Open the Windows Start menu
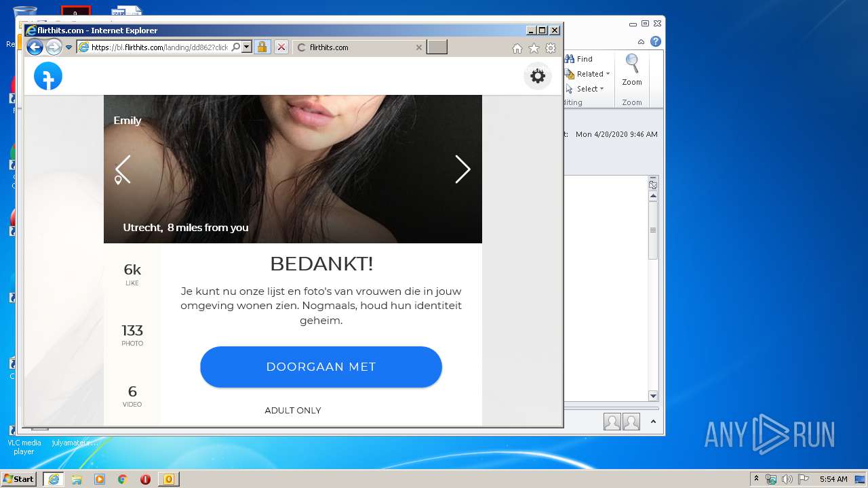Viewport: 868px width, 488px height. pos(19,479)
